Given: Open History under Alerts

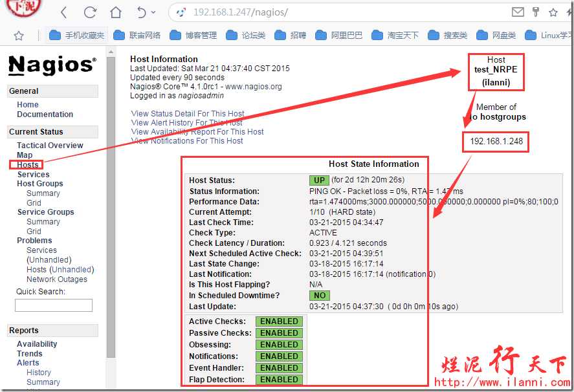Looking at the screenshot, I should [39, 373].
